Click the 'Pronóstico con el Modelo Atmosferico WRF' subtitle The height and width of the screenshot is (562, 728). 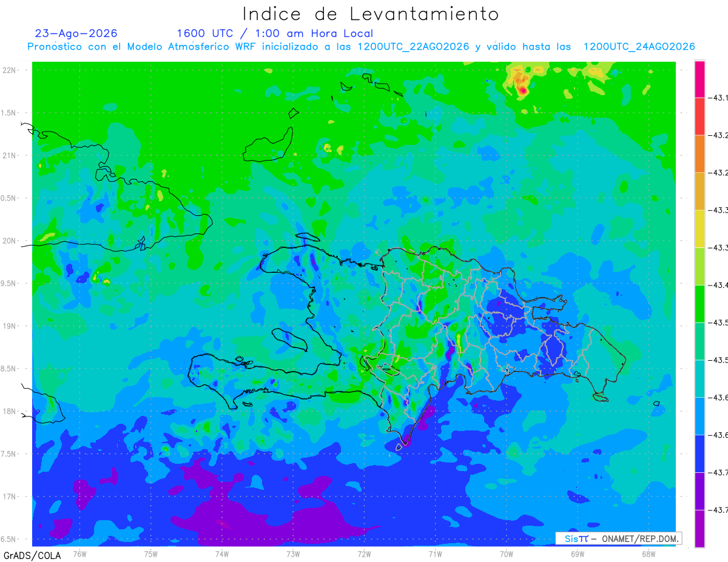(143, 47)
